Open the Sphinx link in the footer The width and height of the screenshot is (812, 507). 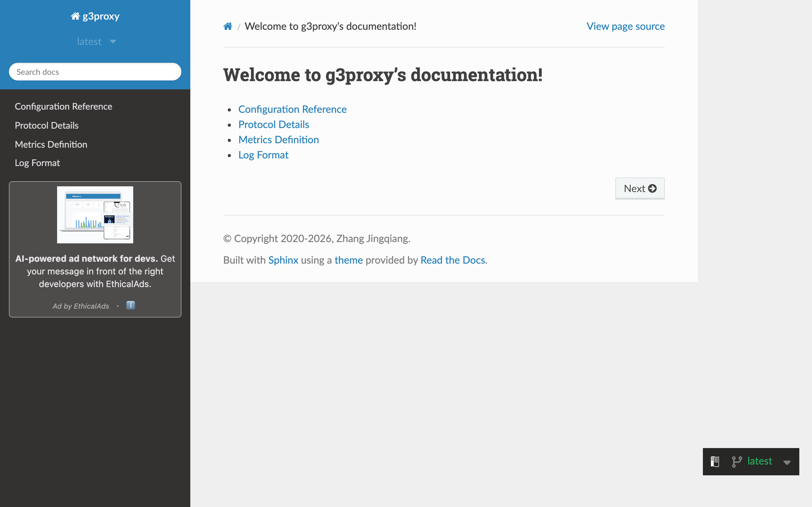283,260
